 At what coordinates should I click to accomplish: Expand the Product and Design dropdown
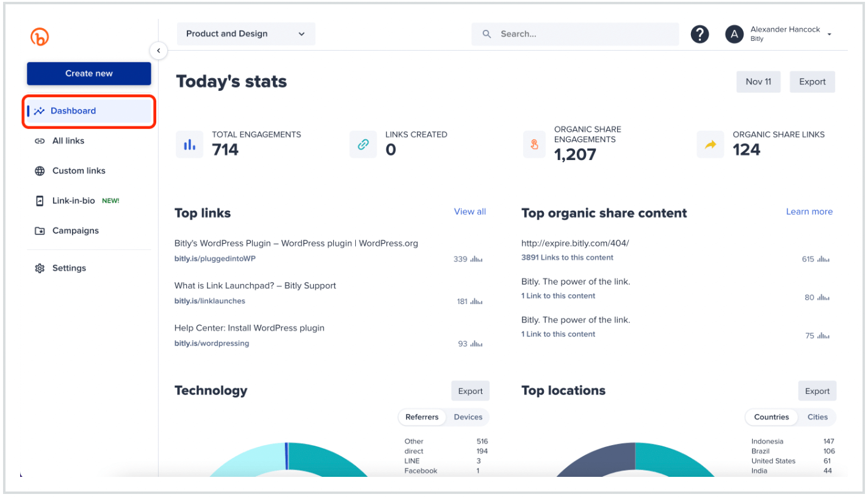(246, 34)
